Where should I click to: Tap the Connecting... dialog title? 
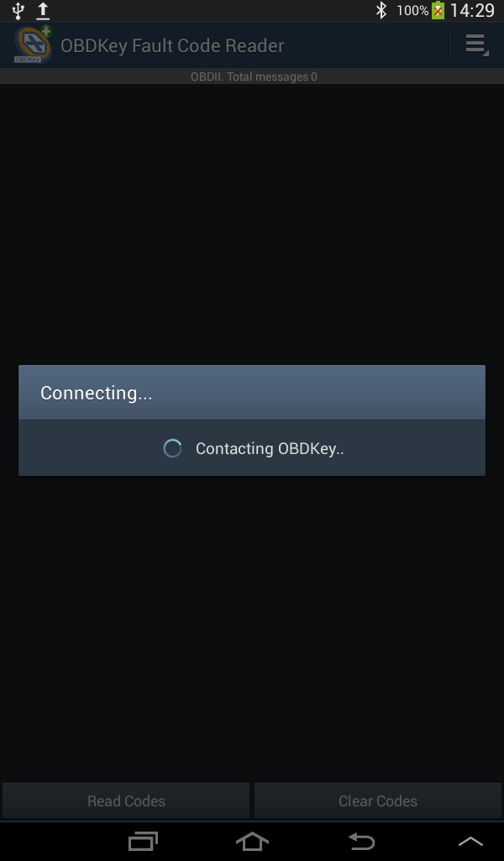96,393
